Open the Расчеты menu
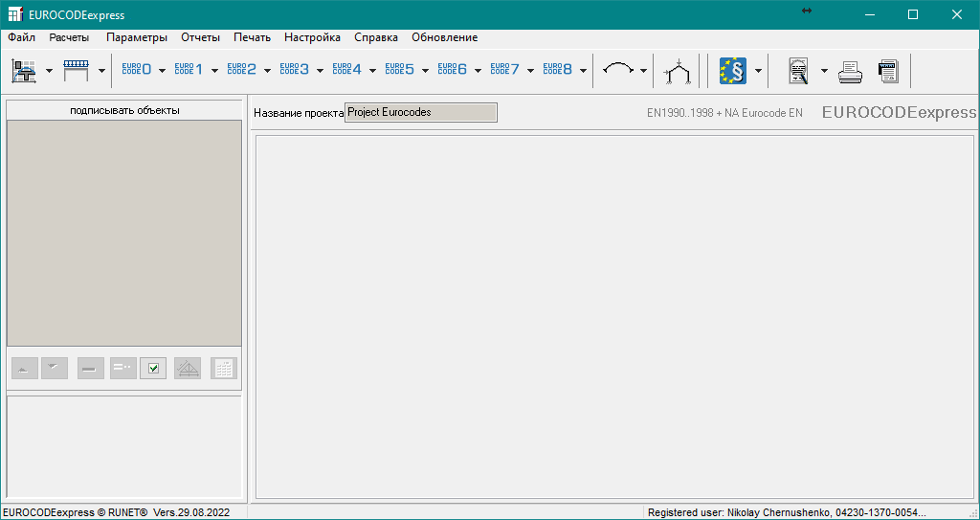The image size is (980, 520). click(x=69, y=37)
